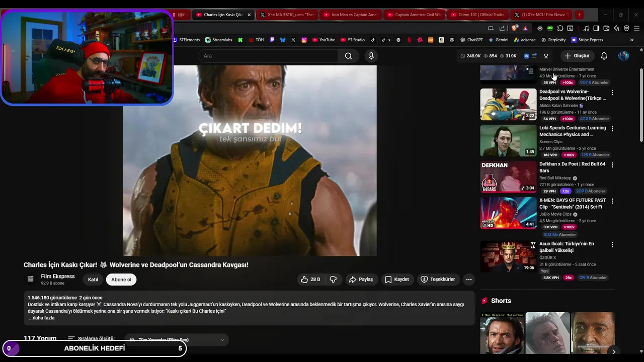Open Streamlabs bookmark

click(x=219, y=40)
